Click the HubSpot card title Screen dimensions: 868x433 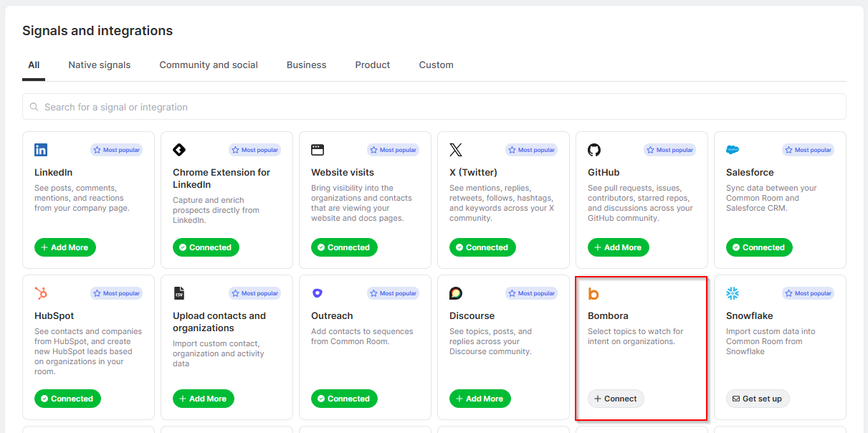point(54,315)
